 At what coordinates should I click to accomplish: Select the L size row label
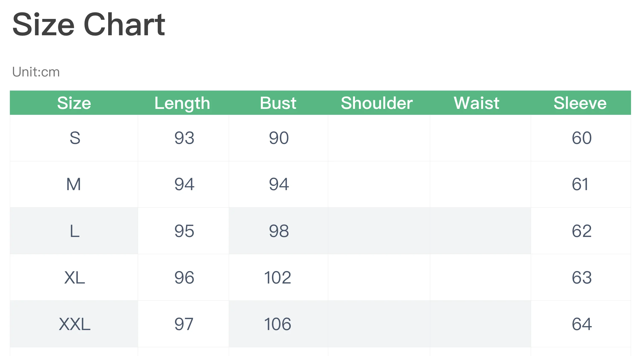[75, 231]
